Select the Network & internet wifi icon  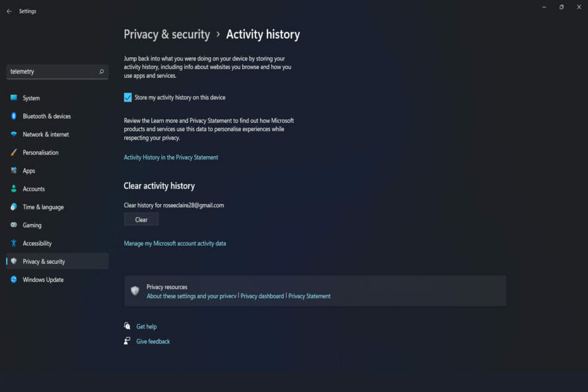(x=13, y=134)
